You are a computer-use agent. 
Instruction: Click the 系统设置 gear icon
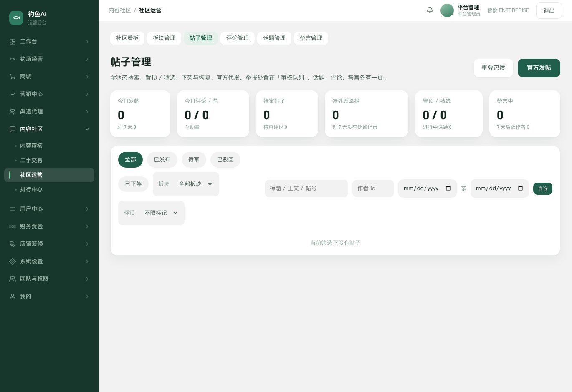tap(13, 261)
